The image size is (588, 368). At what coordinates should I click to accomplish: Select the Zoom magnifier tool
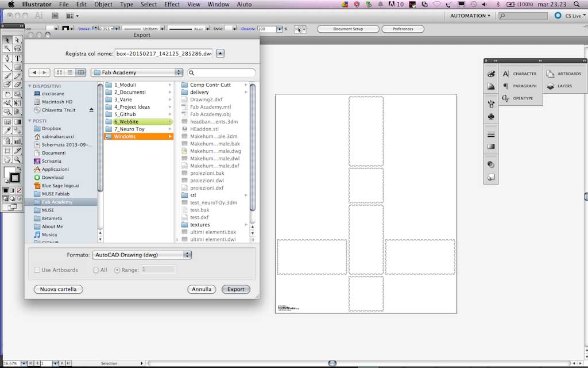(17, 160)
